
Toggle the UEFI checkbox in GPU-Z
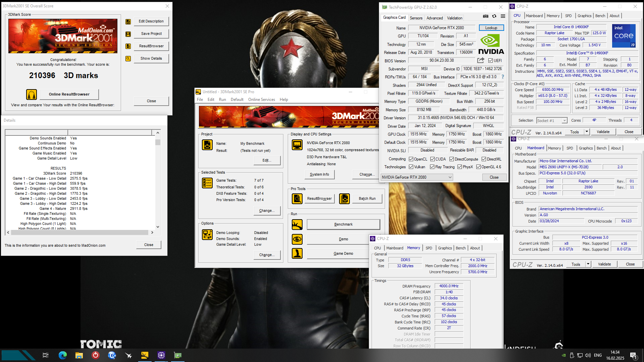coord(491,61)
